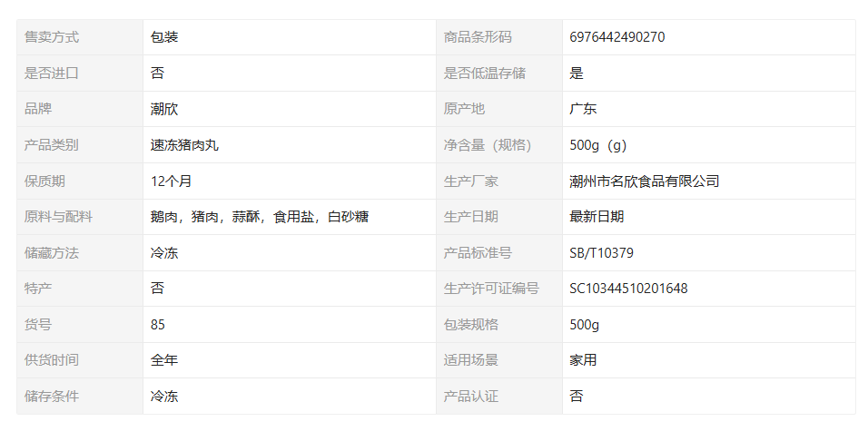868x441 pixels.
Task: Click the 生产许可证编号 label
Action: pos(491,289)
